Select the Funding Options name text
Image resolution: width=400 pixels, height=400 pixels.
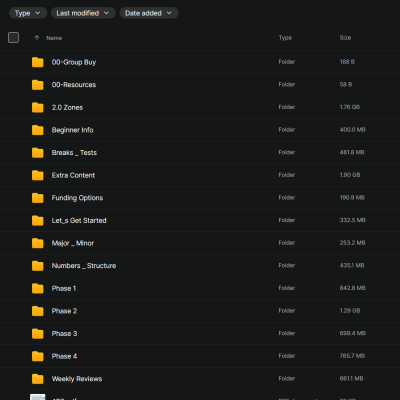[x=77, y=198]
